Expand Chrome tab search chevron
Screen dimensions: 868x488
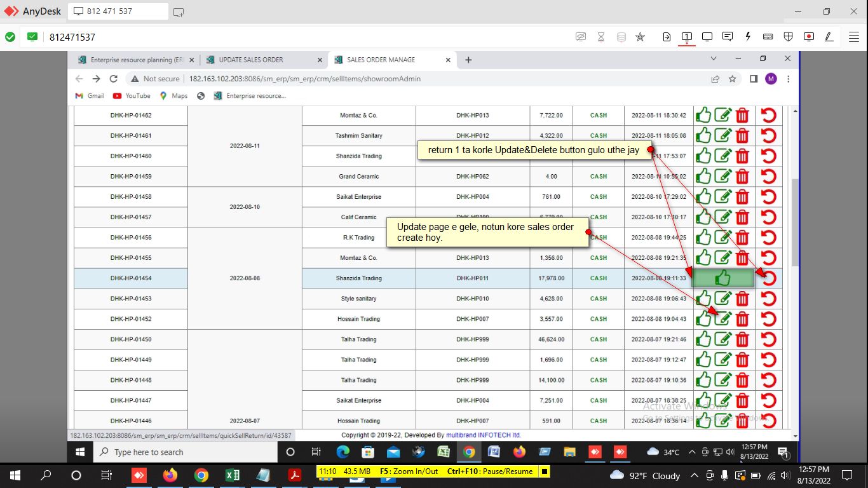coord(714,59)
